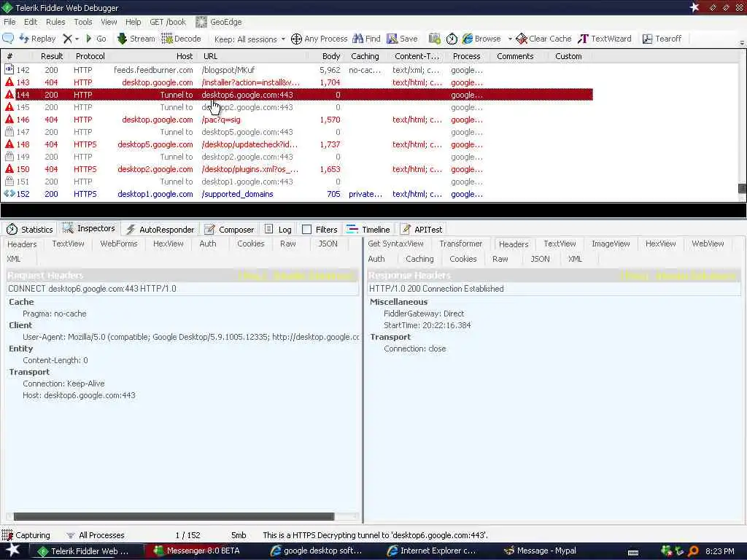This screenshot has width=747, height=560.
Task: Switch to google desktop soft taskbar window
Action: (x=316, y=551)
